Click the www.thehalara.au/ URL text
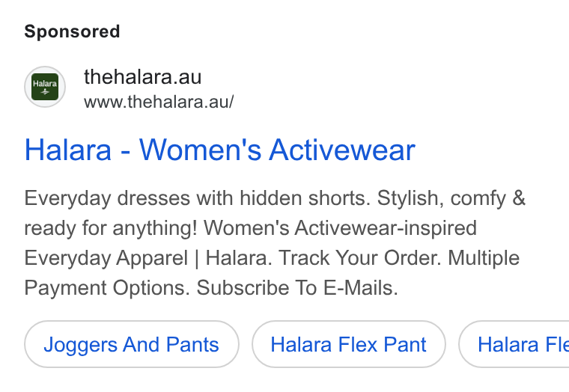This screenshot has width=569, height=392. 159,102
